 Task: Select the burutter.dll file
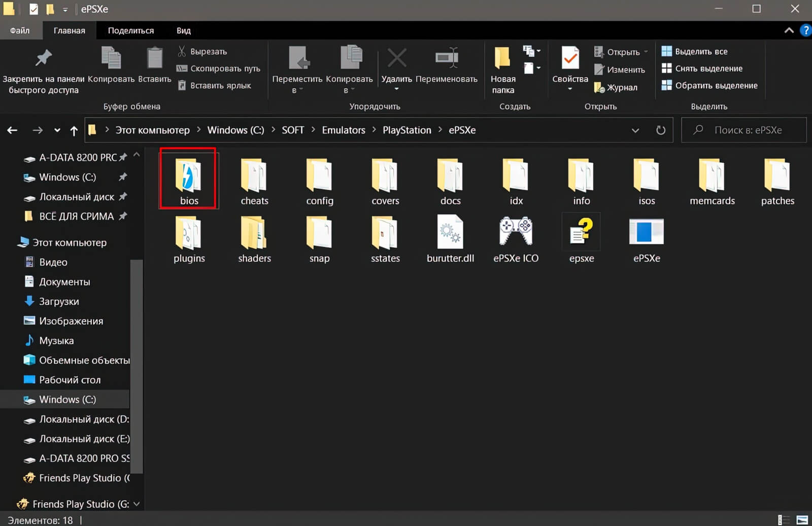pos(450,239)
